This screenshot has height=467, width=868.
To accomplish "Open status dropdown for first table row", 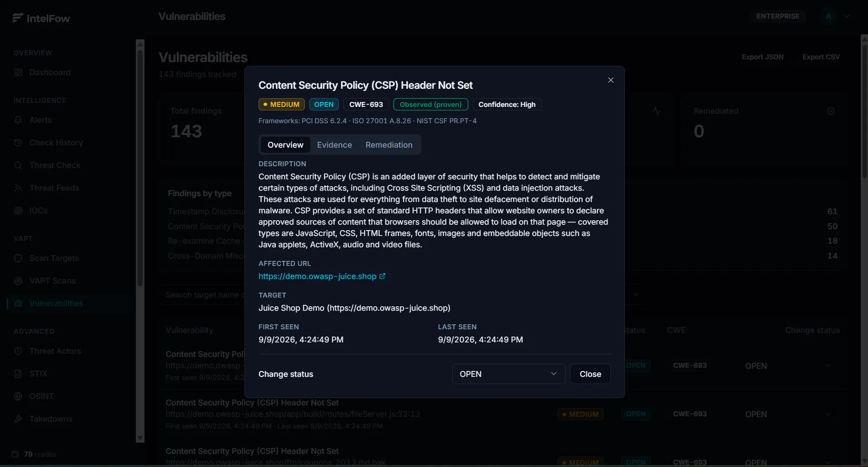I will [788, 366].
